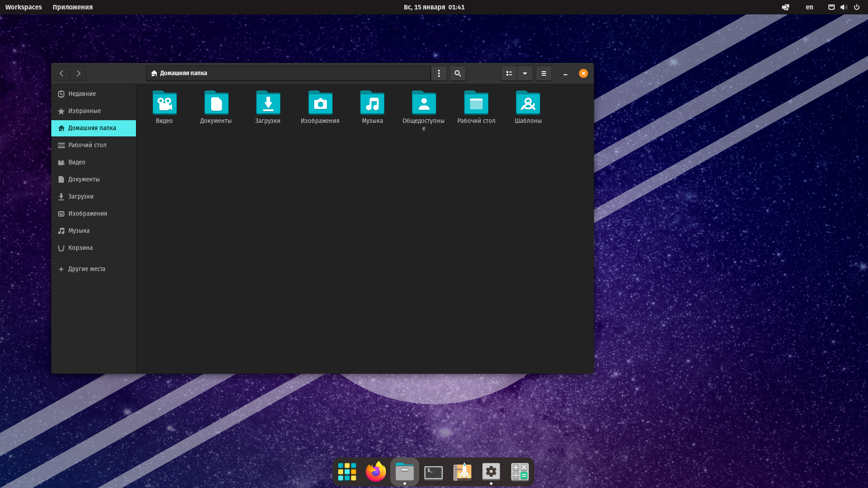The image size is (868, 488).
Task: Open the Workspaces overview
Action: click(x=23, y=7)
